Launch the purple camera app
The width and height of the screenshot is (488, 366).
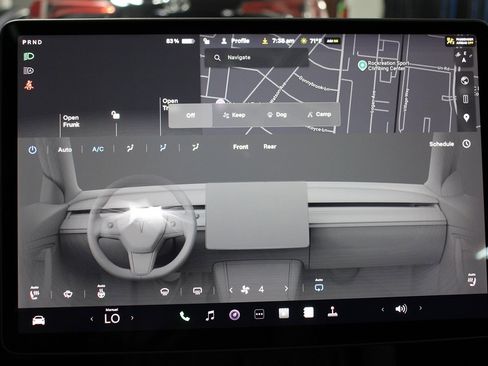(234, 315)
